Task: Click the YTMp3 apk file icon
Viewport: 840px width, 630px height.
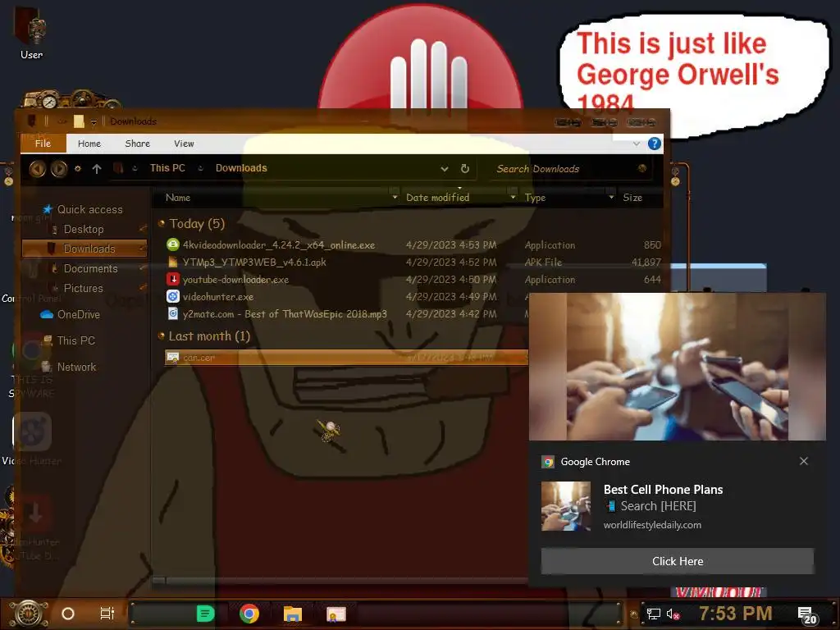Action: pos(172,262)
